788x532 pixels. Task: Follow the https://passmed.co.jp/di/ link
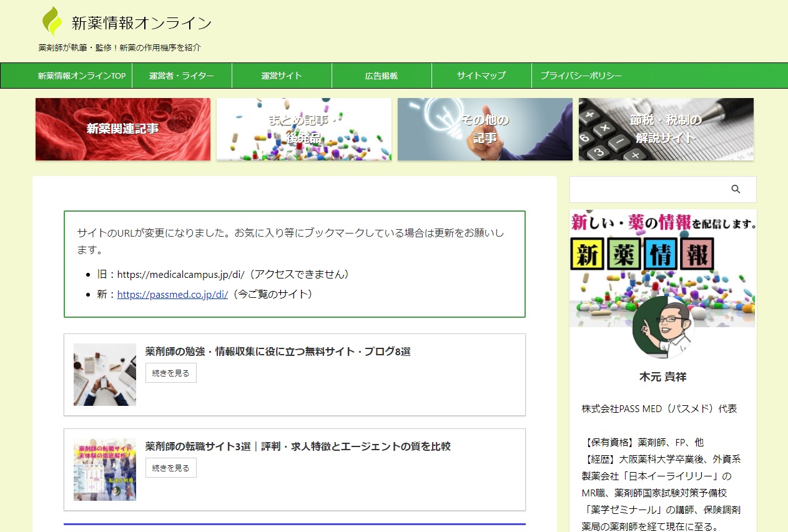pos(172,293)
